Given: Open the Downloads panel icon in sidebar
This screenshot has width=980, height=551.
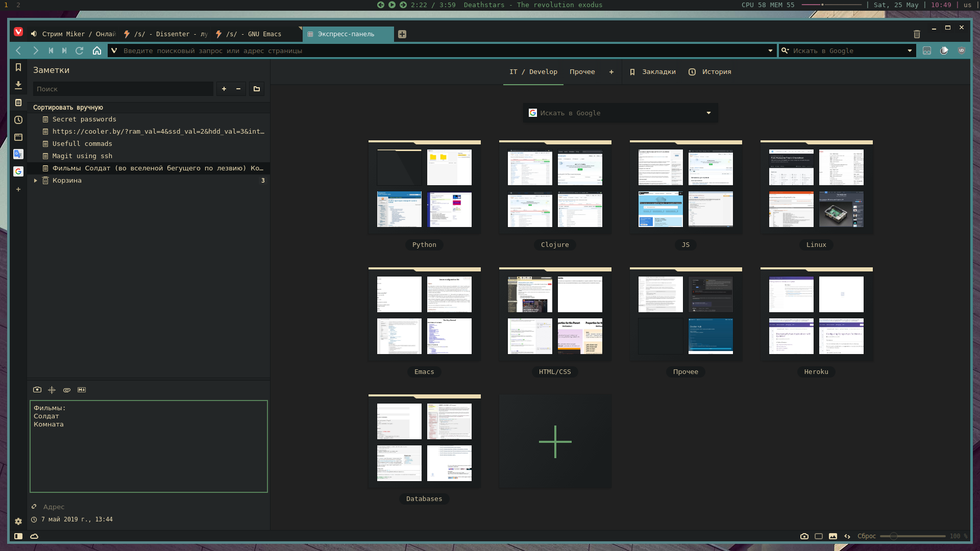Looking at the screenshot, I should click(x=18, y=85).
